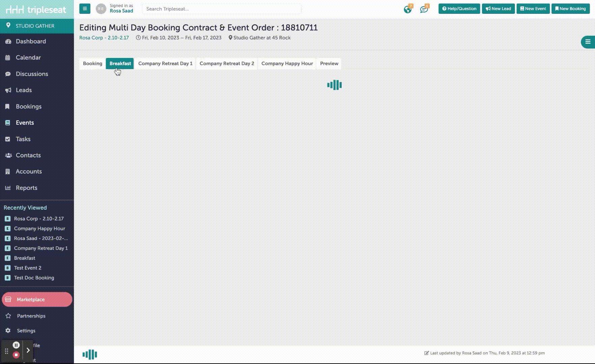Open the Company Happy Hour tab
This screenshot has height=364, width=595.
[x=287, y=63]
